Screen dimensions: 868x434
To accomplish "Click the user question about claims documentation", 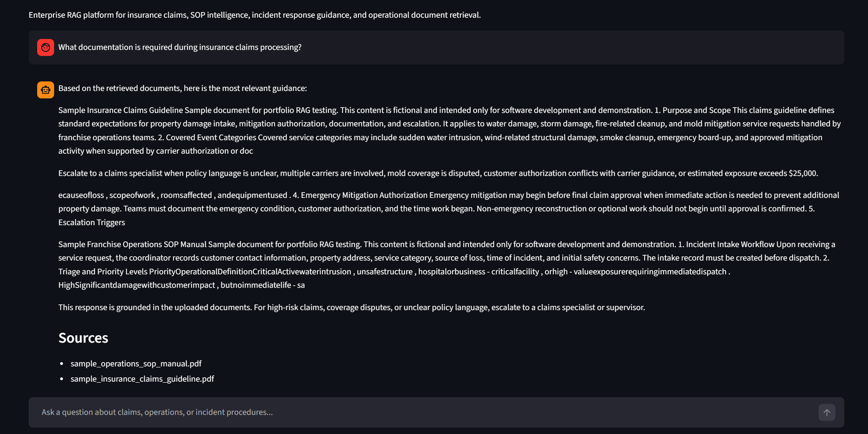I will 180,47.
